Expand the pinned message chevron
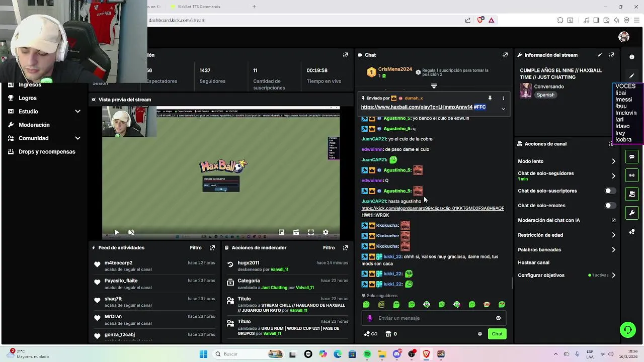Screen dimensions: 644x362 tap(503, 109)
